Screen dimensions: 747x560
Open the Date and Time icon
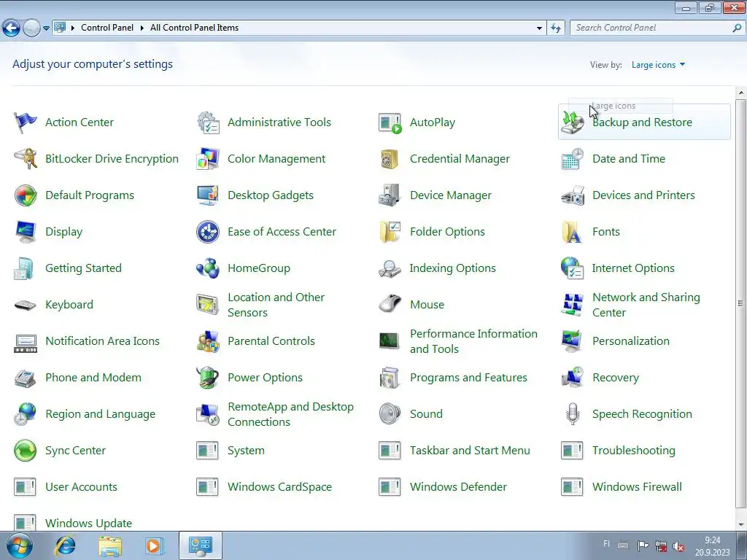(x=573, y=159)
